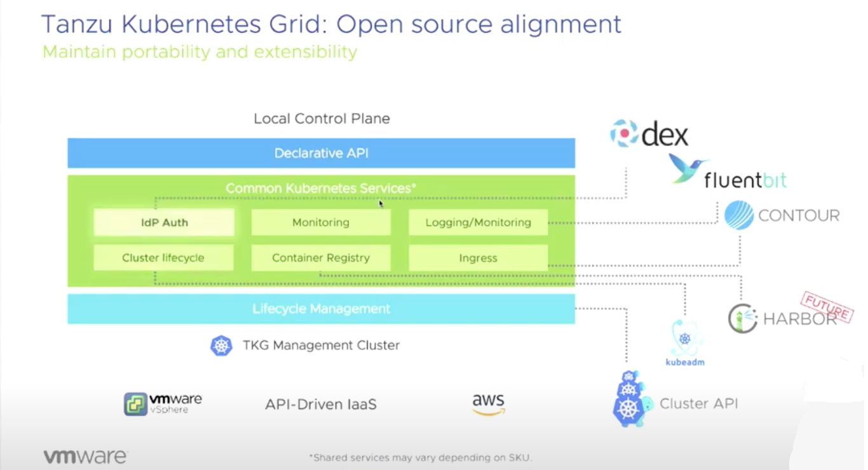
Task: Click the dex logo icon
Action: [623, 133]
